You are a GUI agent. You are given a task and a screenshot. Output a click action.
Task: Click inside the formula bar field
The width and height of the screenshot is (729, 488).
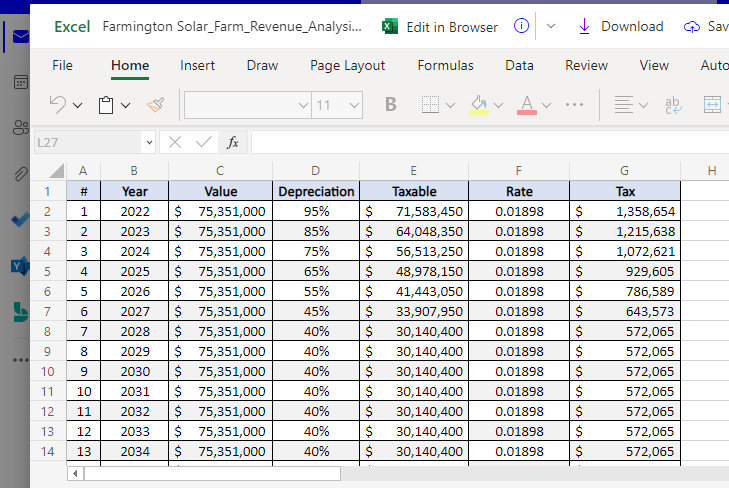(x=480, y=143)
